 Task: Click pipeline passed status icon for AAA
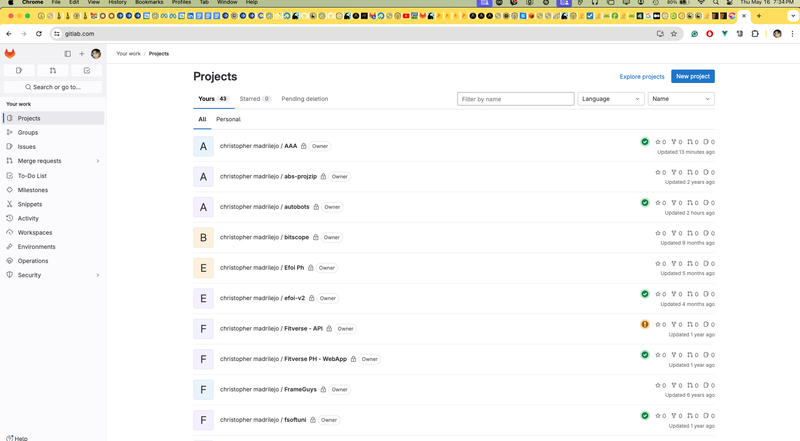click(645, 142)
